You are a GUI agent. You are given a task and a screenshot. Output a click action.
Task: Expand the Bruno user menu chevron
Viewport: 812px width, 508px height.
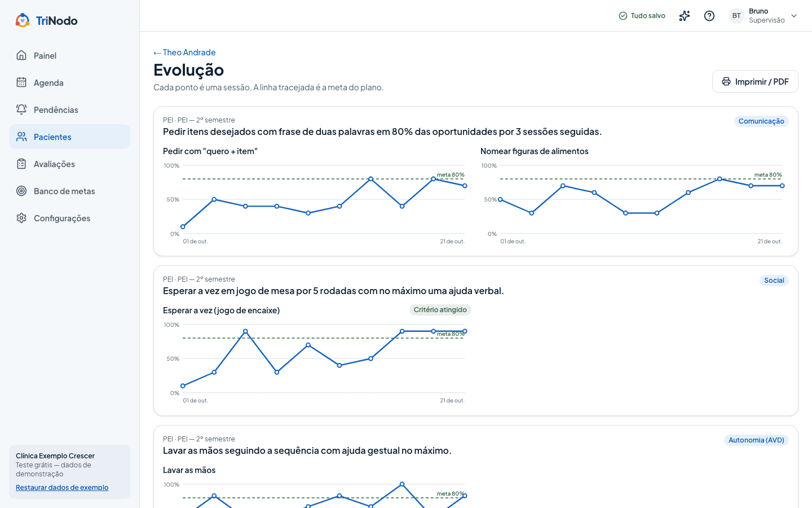click(x=794, y=16)
